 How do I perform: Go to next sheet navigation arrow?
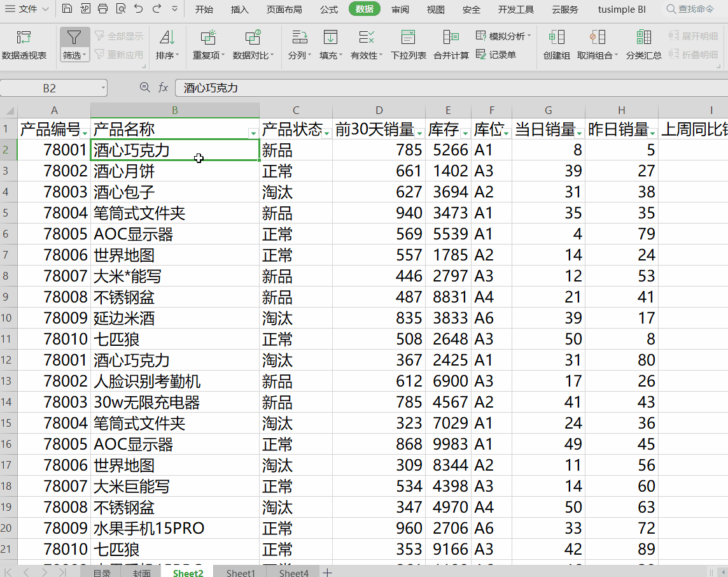pyautogui.click(x=45, y=573)
